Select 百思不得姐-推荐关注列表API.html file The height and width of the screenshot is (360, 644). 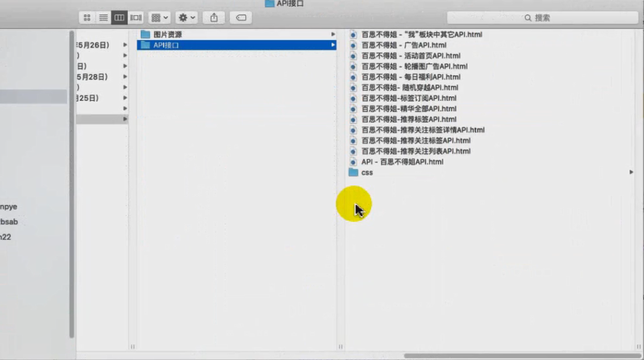[416, 151]
